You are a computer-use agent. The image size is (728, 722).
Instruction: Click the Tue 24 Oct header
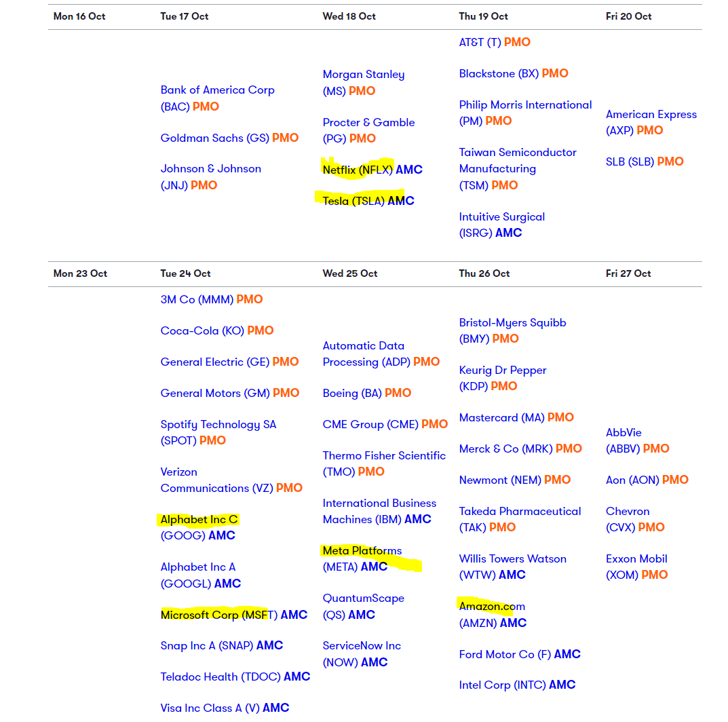185,273
